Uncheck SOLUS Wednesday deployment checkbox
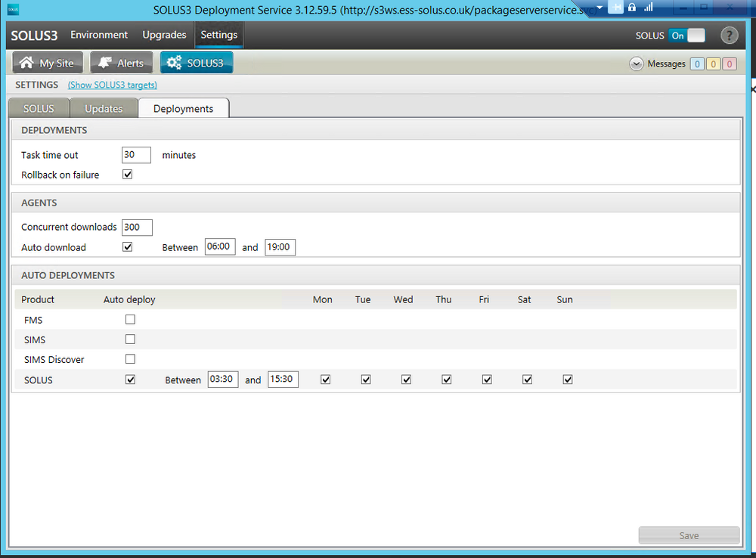The height and width of the screenshot is (558, 756). (407, 380)
